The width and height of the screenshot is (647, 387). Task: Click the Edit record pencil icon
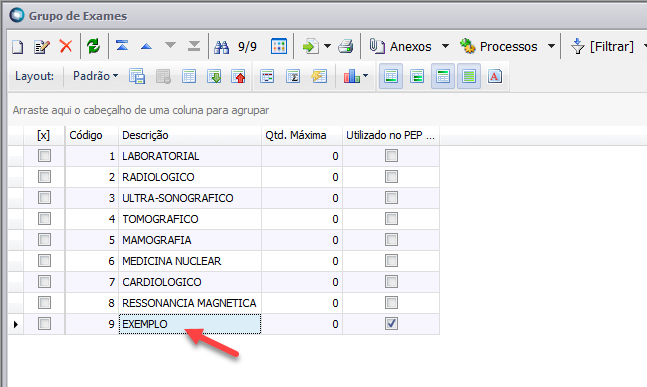coord(42,47)
